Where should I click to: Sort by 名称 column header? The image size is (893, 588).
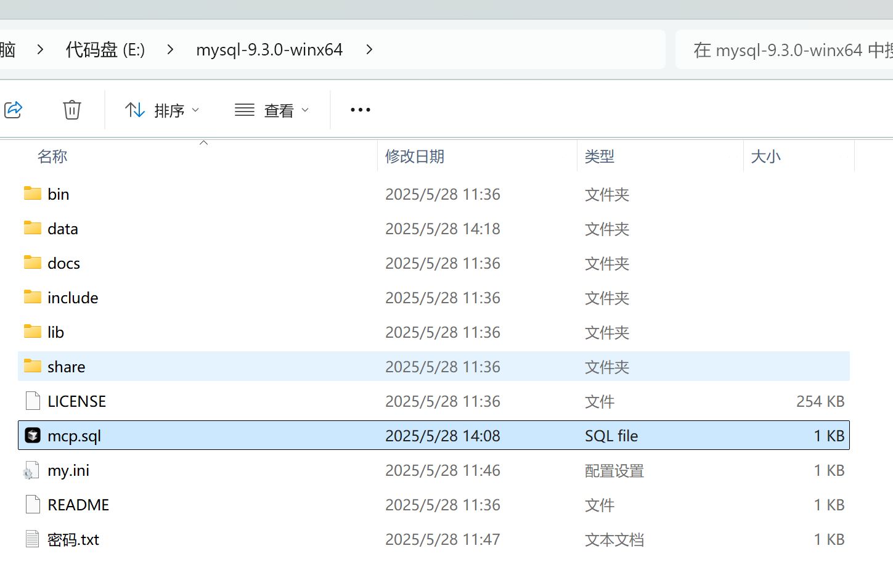(52, 157)
